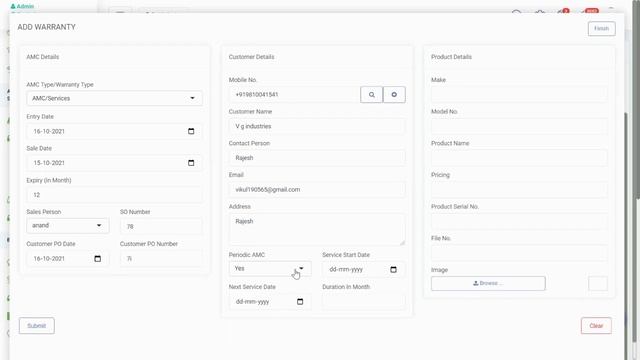The image size is (640, 360).
Task: Open Service Start Date calendar picker
Action: pyautogui.click(x=393, y=269)
